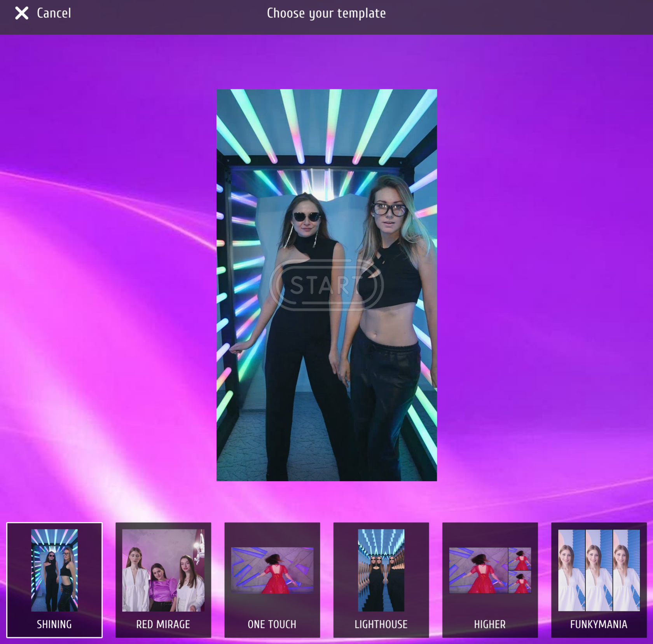Select the HIGHER template thumbnail

[x=490, y=580]
